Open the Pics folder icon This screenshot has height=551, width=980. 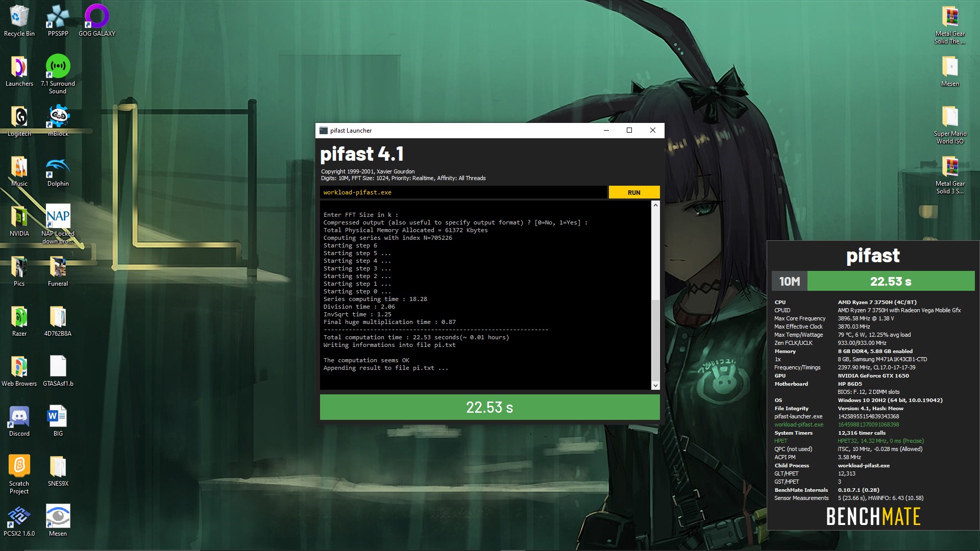[x=19, y=271]
